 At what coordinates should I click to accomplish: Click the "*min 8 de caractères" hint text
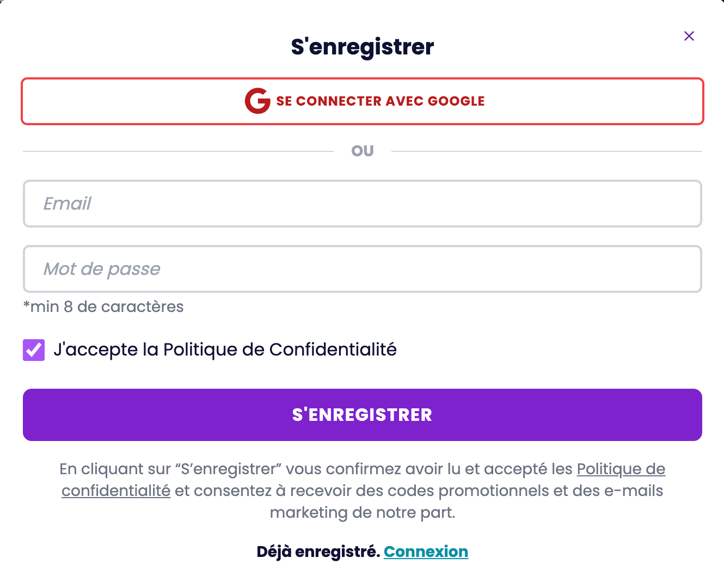(x=103, y=307)
